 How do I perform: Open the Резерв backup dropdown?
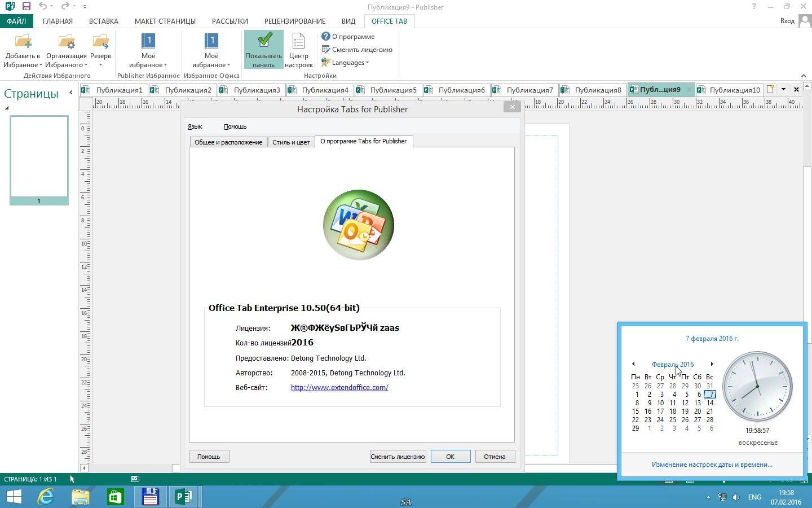[x=100, y=51]
